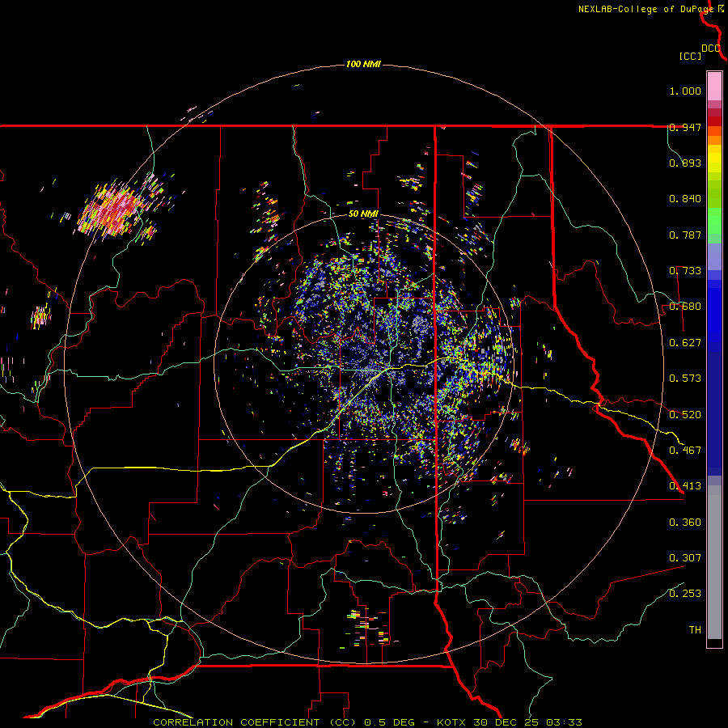Click the 100 NMI range ring label
This screenshot has width=728, height=728.
(363, 64)
